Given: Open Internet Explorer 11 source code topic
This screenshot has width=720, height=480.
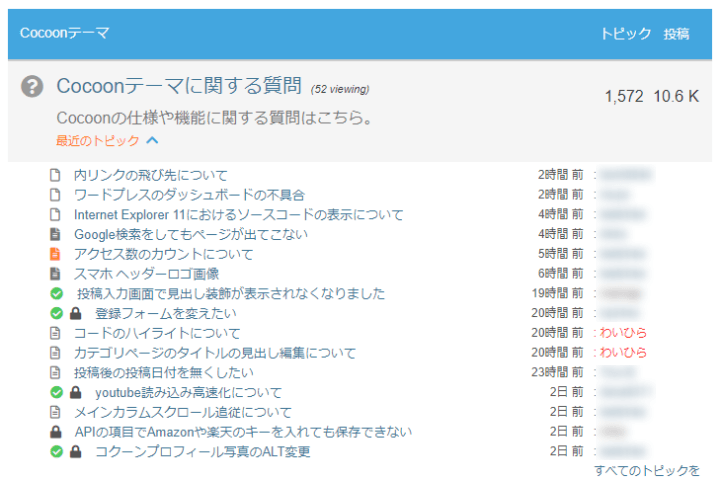Looking at the screenshot, I should 239,215.
